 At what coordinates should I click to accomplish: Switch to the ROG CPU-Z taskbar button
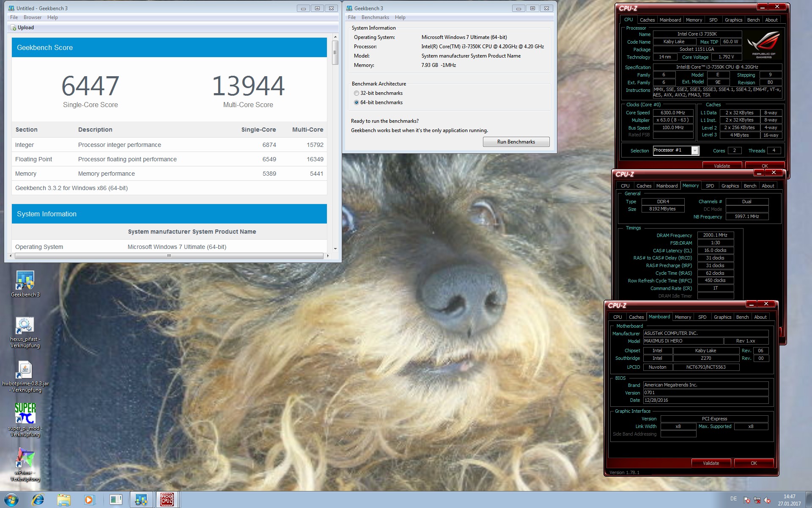pyautogui.click(x=167, y=500)
